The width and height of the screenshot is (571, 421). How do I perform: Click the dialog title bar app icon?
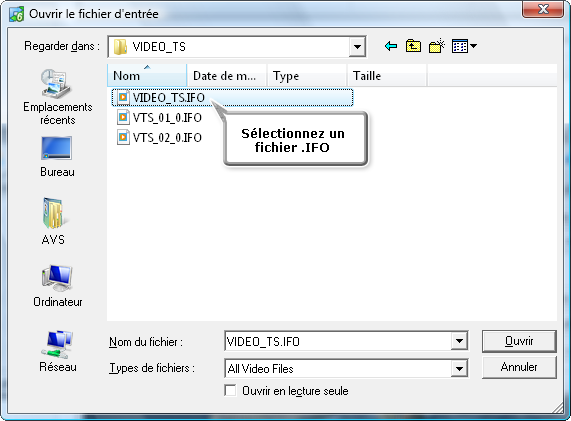[x=17, y=14]
